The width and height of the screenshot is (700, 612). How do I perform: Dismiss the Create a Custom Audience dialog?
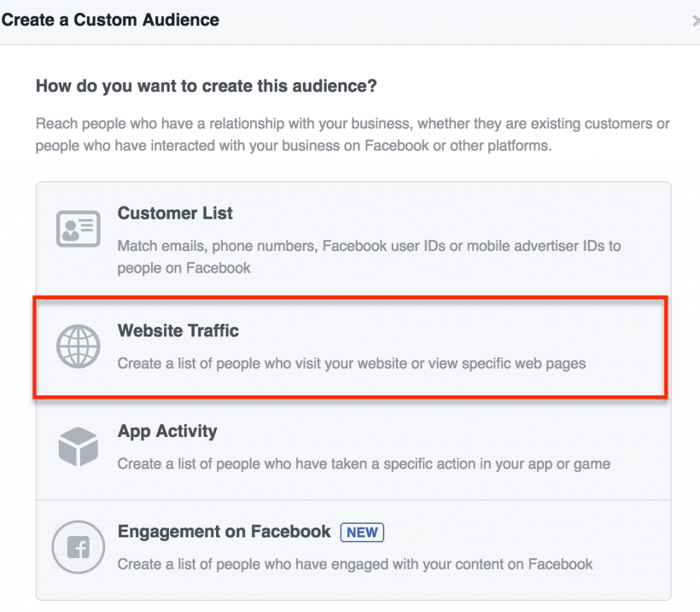[695, 21]
